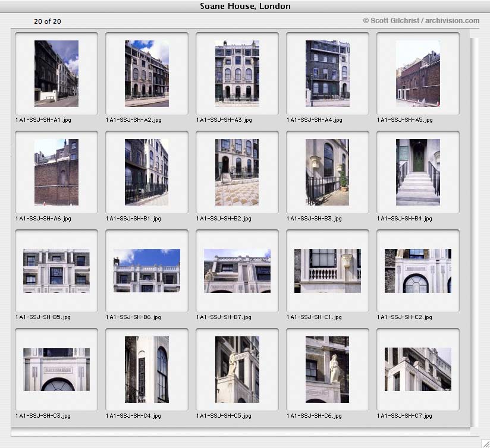The height and width of the screenshot is (448, 490).
Task: Click the filename 1A1-SSJ-SH-B1.jpg
Action: [x=133, y=219]
